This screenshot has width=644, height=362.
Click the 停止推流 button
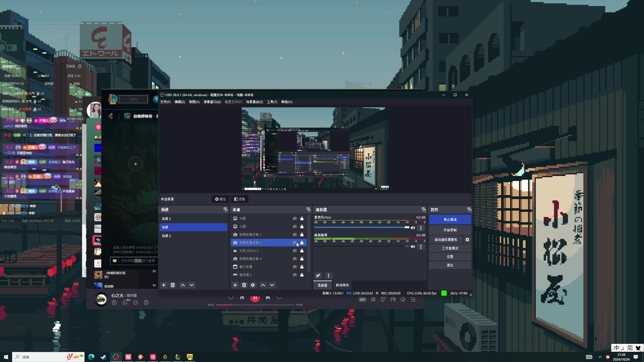450,220
